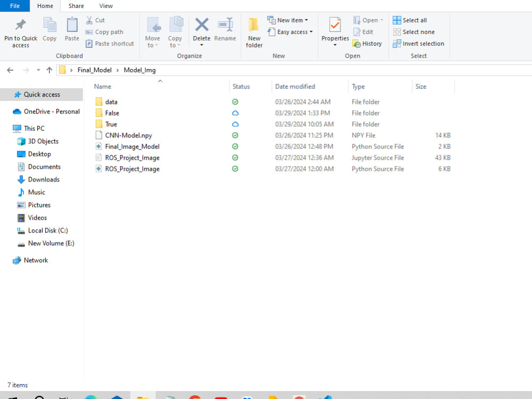
Task: Open the File menu tab
Action: (x=15, y=6)
